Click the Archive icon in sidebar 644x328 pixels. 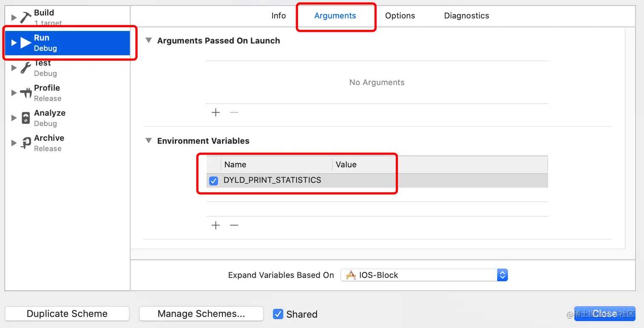click(x=26, y=143)
